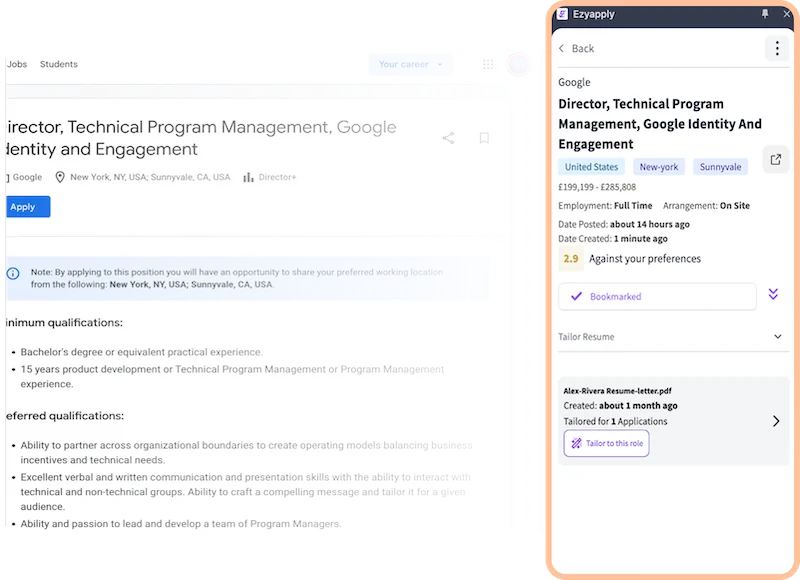Click the account avatar icon

pyautogui.click(x=518, y=64)
